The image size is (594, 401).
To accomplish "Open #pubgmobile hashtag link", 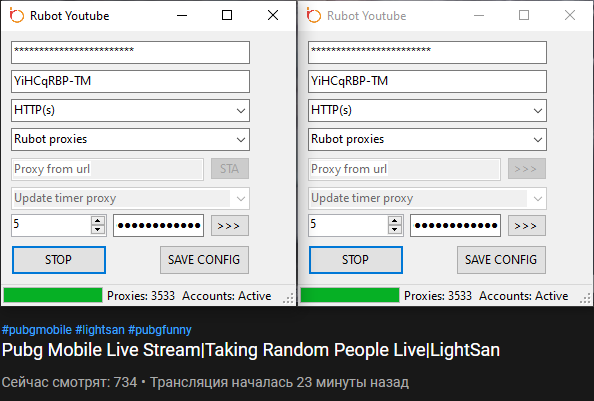I will (37, 330).
